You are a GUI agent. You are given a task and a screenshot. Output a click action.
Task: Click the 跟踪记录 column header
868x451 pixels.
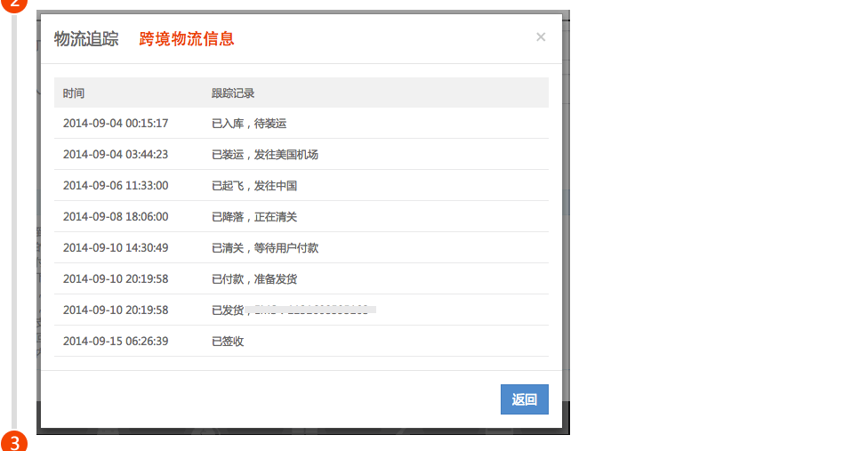(233, 93)
